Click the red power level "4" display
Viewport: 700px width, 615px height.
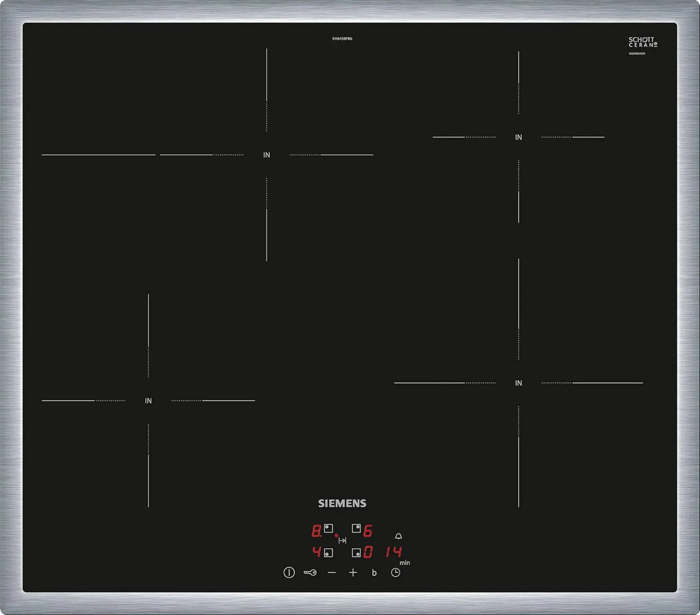pyautogui.click(x=317, y=551)
